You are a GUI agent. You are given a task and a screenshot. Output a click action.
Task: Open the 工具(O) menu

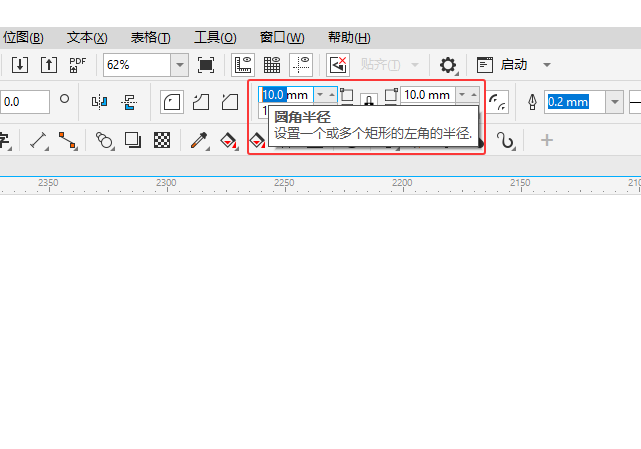tap(215, 38)
